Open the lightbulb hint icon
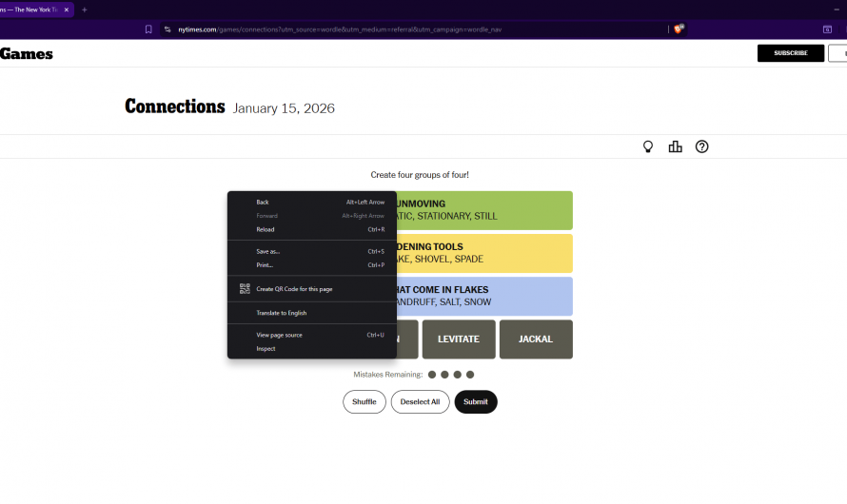The image size is (847, 504). (x=648, y=146)
